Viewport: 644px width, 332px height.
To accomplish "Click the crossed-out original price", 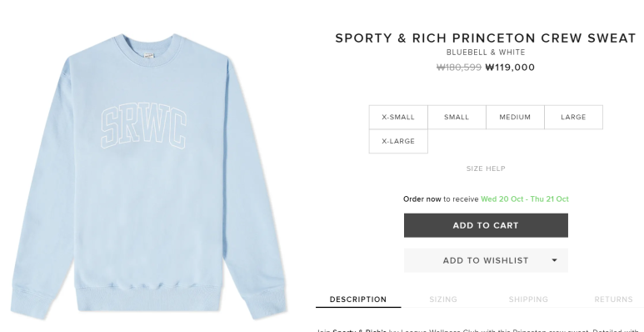I will 459,68.
